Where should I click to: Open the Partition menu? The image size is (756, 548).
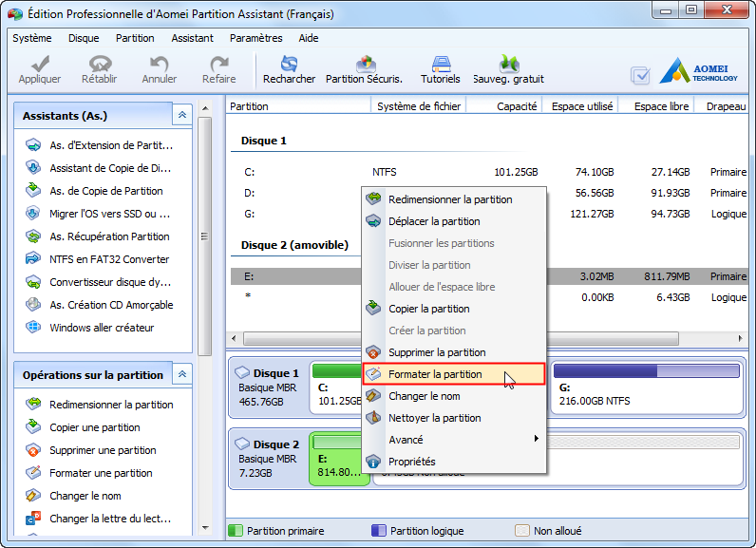tap(135, 38)
